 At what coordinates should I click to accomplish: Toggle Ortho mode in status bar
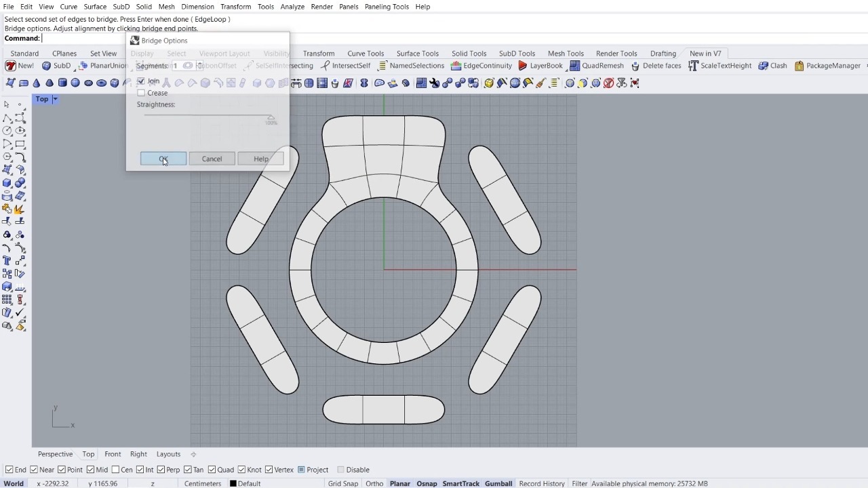374,483
